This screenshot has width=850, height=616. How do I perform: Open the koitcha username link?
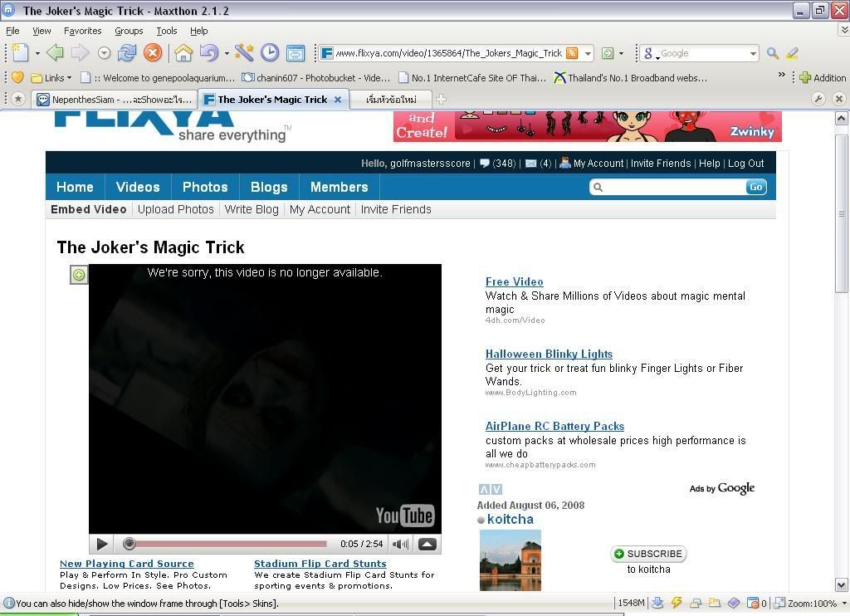[x=510, y=520]
